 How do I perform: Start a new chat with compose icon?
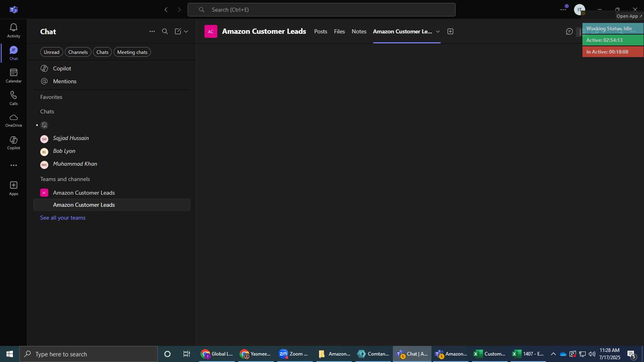(178, 31)
